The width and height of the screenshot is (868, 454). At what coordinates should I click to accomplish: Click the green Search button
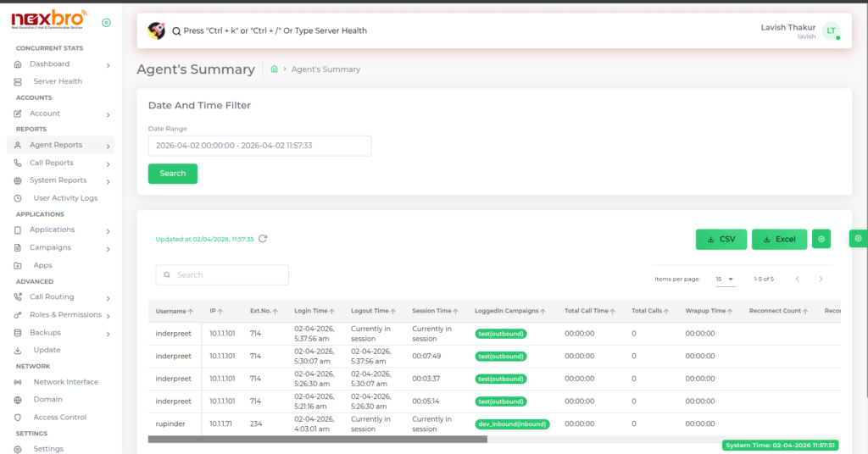tap(172, 174)
